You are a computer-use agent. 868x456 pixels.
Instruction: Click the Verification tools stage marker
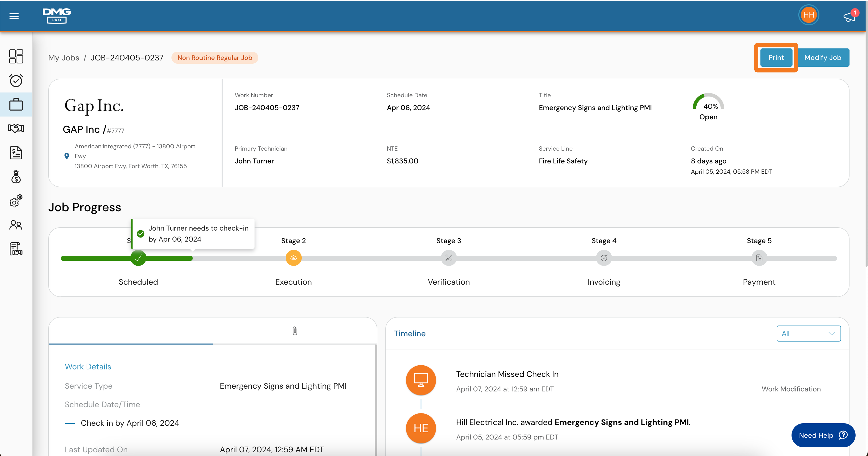pyautogui.click(x=449, y=258)
